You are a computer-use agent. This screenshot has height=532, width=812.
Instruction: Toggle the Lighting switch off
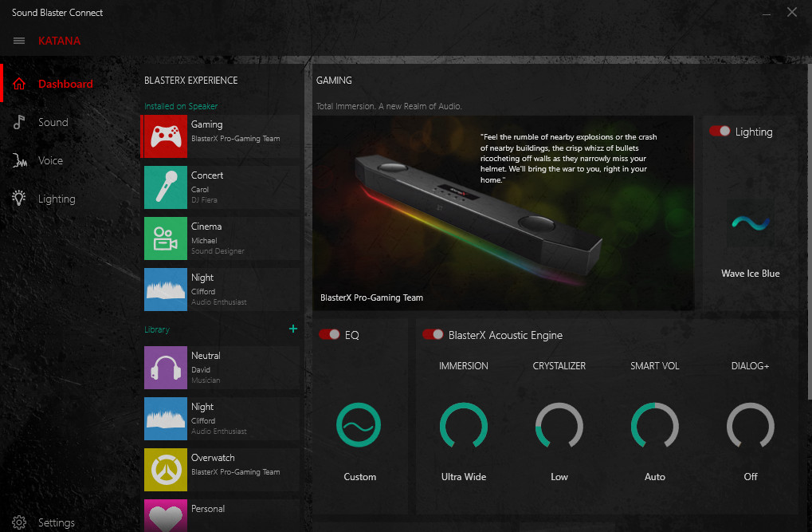720,131
